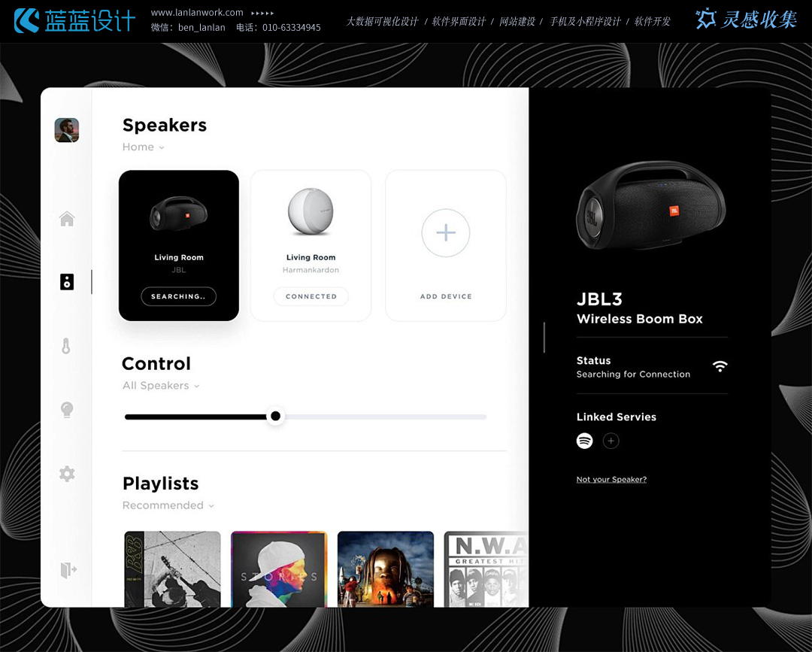
Task: Click the SEARCHING.. button on JBL card
Action: pos(179,296)
